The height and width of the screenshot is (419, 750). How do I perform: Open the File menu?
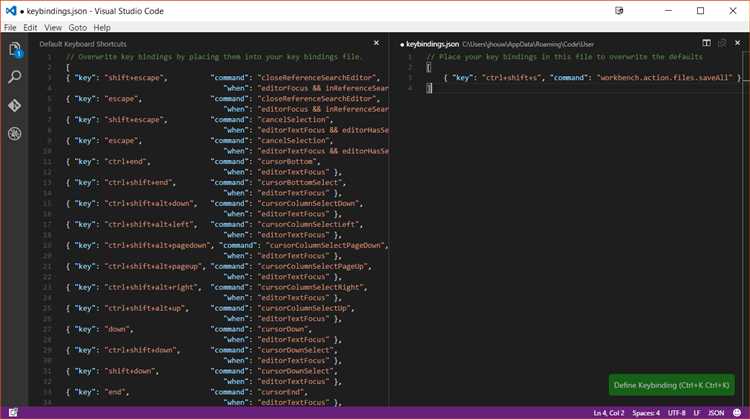click(10, 27)
